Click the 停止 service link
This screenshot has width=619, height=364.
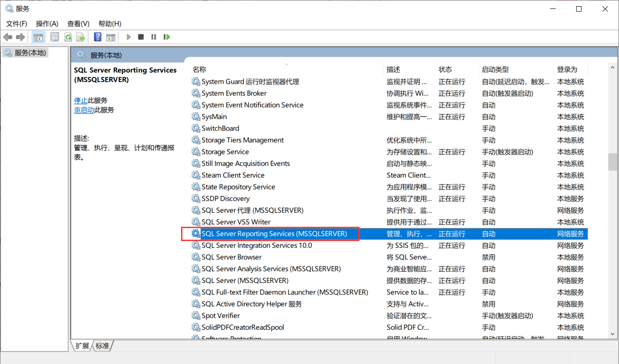81,100
